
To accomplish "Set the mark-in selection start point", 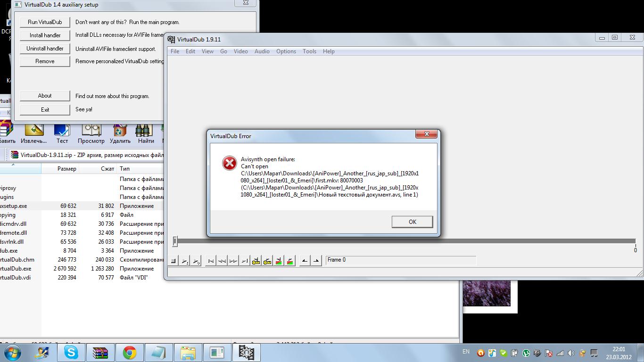I will pos(305,261).
